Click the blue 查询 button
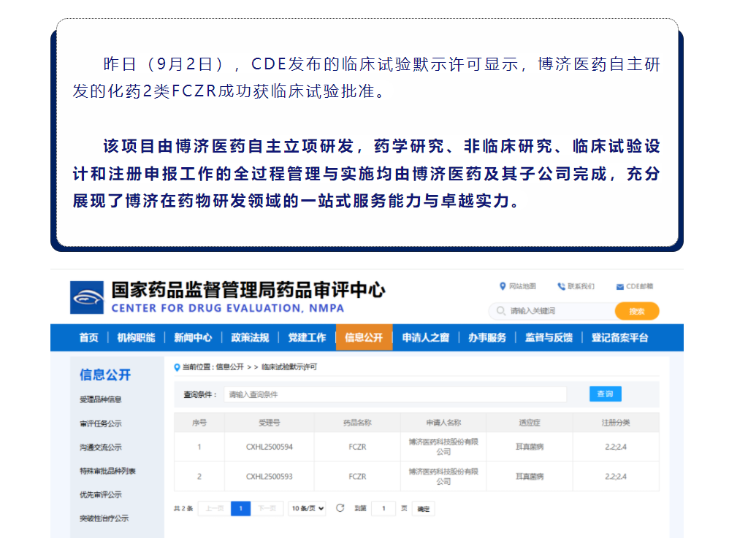Image resolution: width=729 pixels, height=560 pixels. click(x=605, y=394)
